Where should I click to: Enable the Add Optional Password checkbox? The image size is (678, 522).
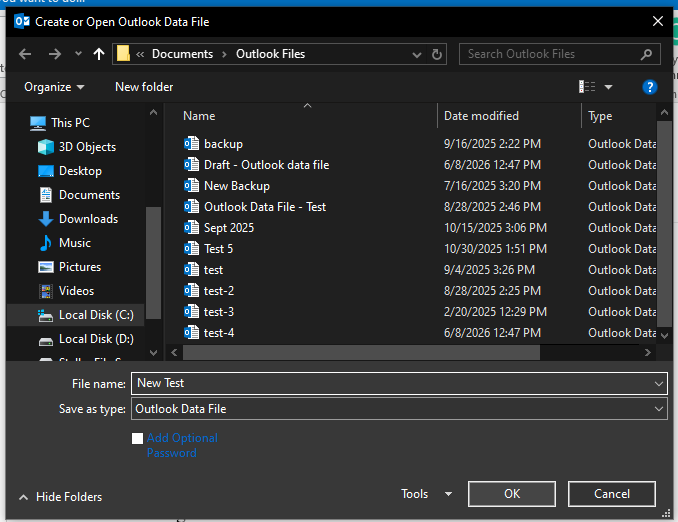pos(138,439)
